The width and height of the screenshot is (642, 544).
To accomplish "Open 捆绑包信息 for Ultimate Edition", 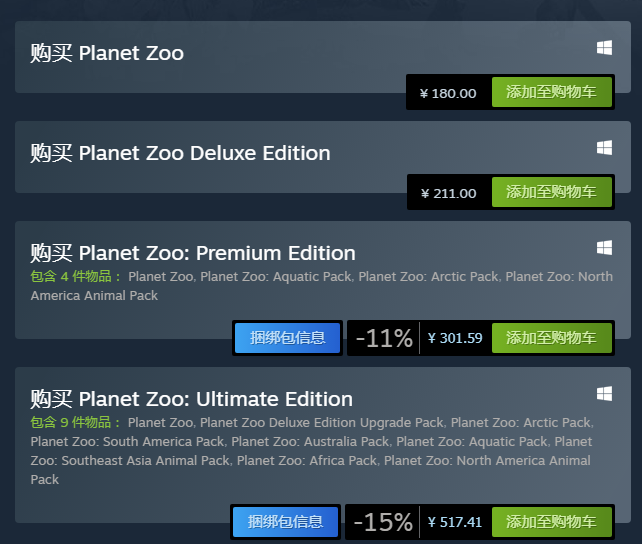I will point(285,522).
